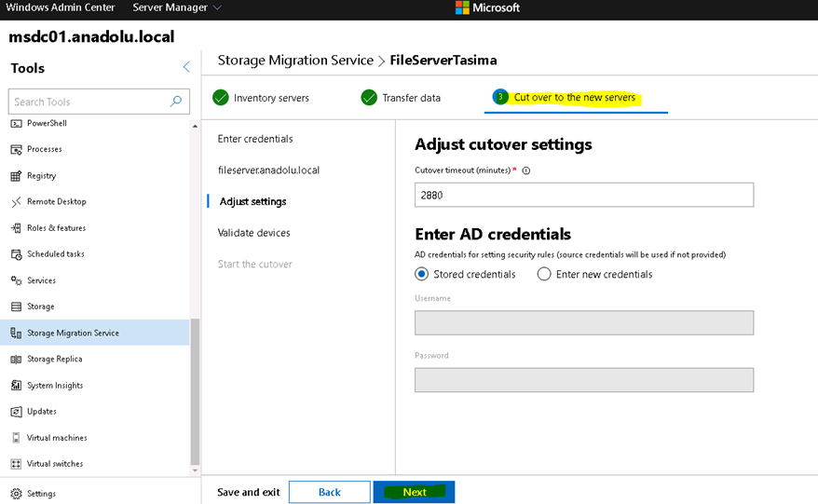Open the Virtual switches icon
Viewport: 818px width, 504px height.
16,464
